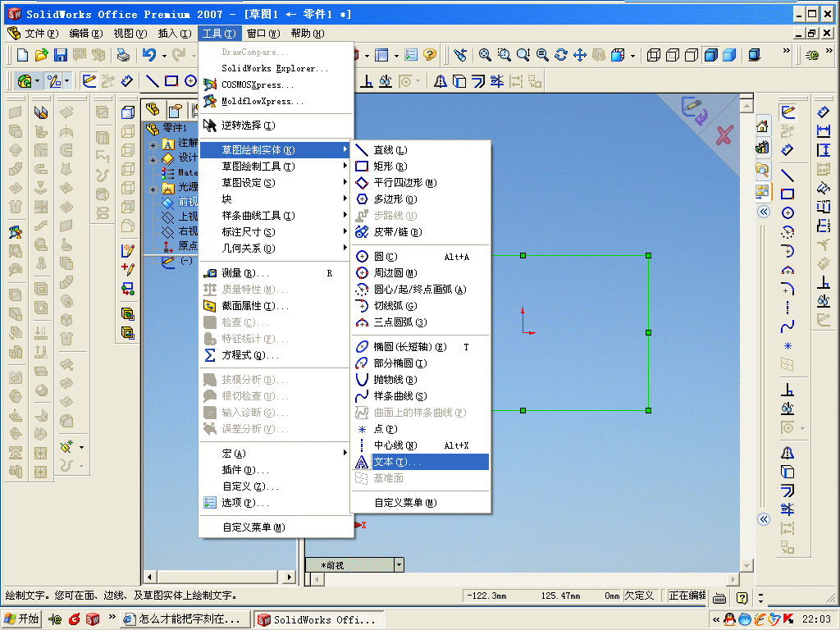Click red X cancel sketch corner icon
Screen dimensions: 840x630
coord(724,135)
